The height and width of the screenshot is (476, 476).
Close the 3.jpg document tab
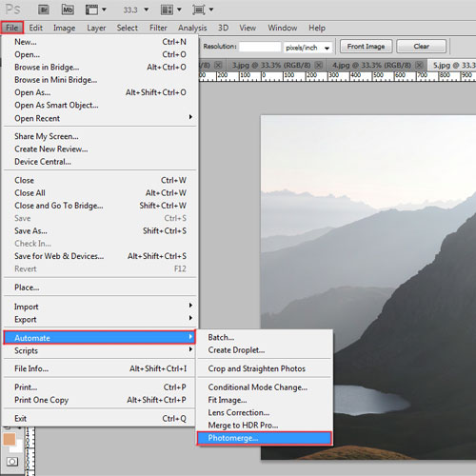tap(319, 66)
